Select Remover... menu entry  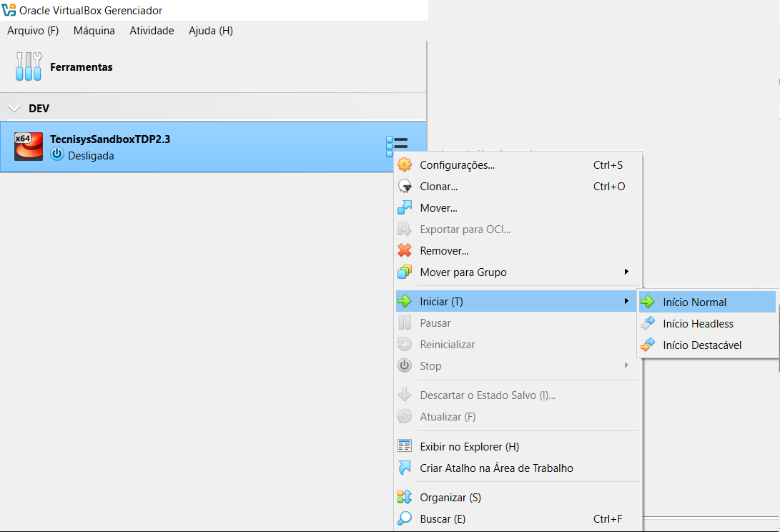coord(516,250)
